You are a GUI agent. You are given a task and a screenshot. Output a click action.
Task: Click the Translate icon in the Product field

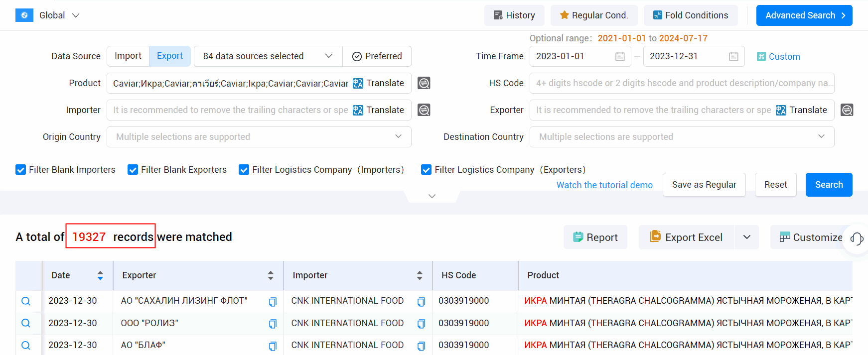click(358, 83)
